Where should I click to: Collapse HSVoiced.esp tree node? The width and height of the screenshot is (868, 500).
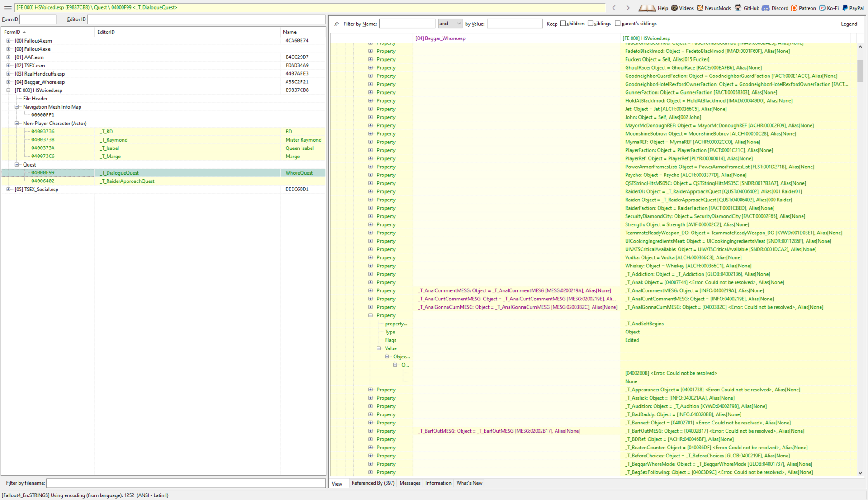tap(8, 90)
